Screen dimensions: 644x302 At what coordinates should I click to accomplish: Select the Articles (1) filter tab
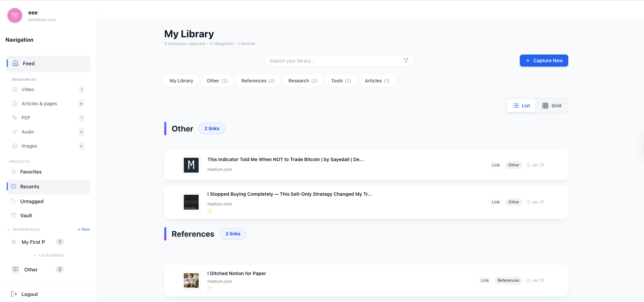(x=377, y=81)
